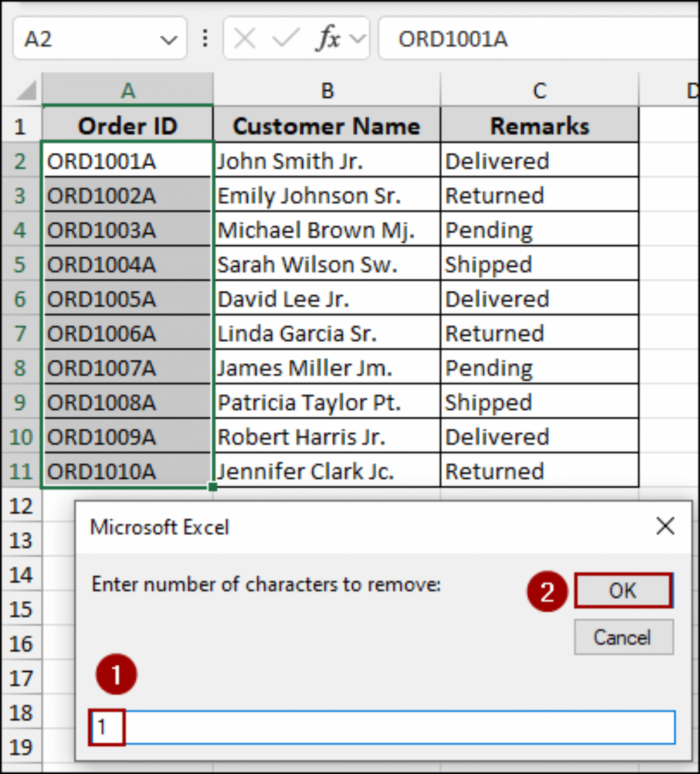Image resolution: width=700 pixels, height=774 pixels.
Task: Click the cell with Emily Johnson Sr.
Action: [x=327, y=196]
